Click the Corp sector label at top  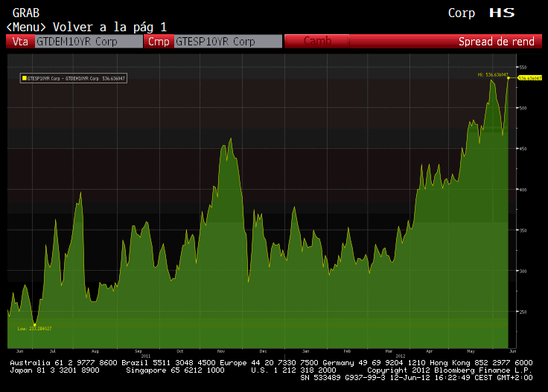(462, 13)
